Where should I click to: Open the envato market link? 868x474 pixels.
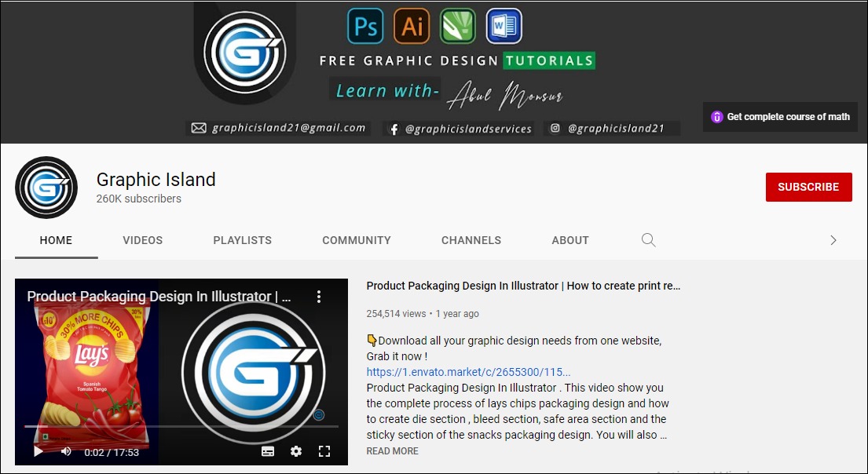coord(468,372)
